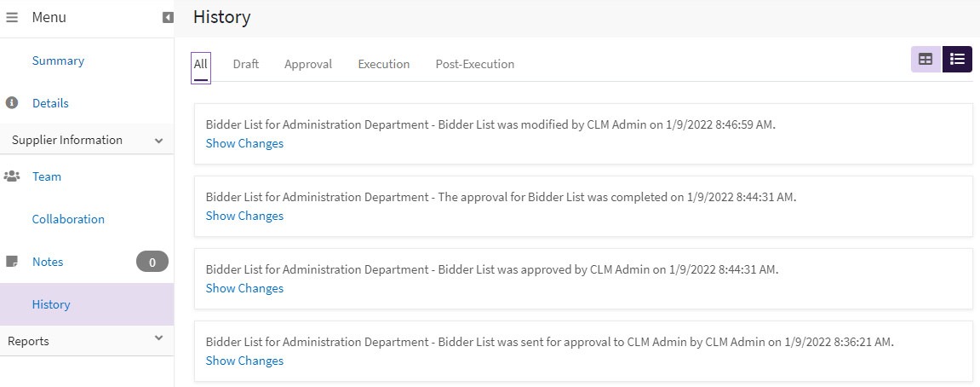This screenshot has height=387, width=980.
Task: Open the Draft tab
Action: click(246, 65)
